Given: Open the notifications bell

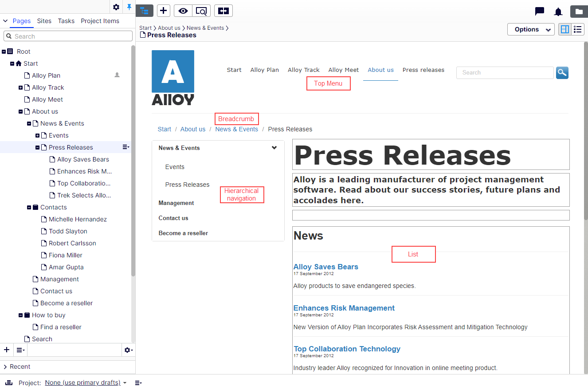Looking at the screenshot, I should [x=558, y=12].
